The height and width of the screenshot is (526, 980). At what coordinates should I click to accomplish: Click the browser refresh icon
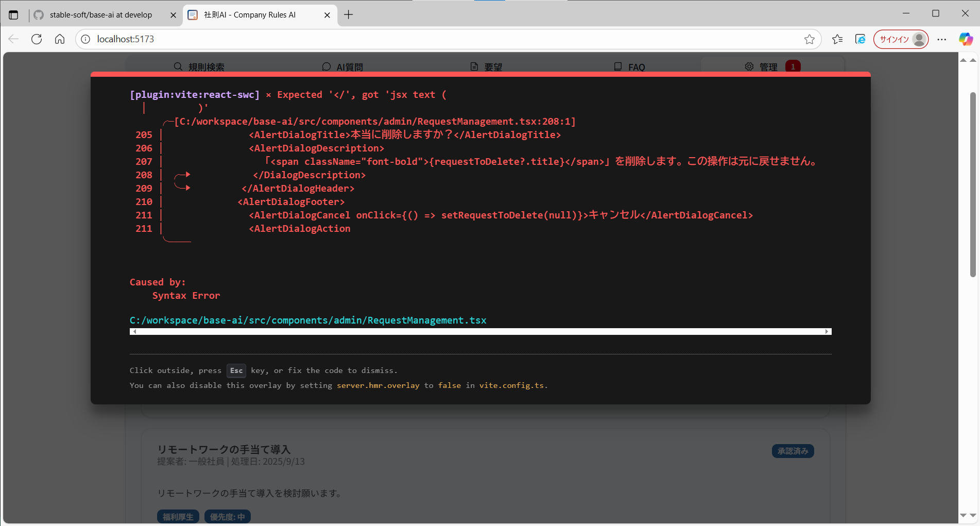pos(37,39)
